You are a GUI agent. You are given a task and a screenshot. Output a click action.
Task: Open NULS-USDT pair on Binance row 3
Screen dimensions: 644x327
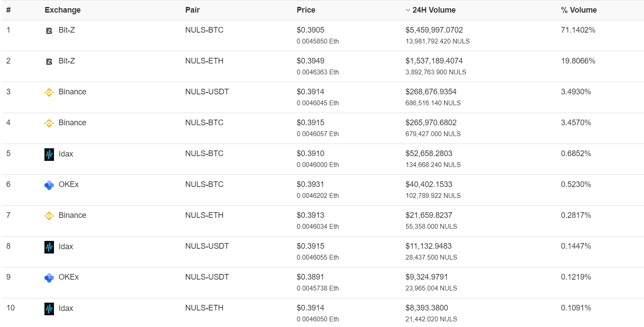pyautogui.click(x=207, y=92)
